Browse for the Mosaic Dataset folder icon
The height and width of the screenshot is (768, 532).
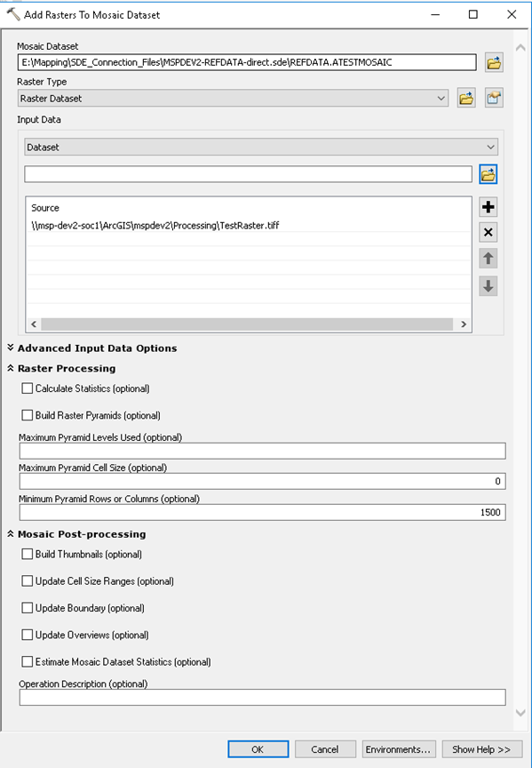click(x=493, y=63)
